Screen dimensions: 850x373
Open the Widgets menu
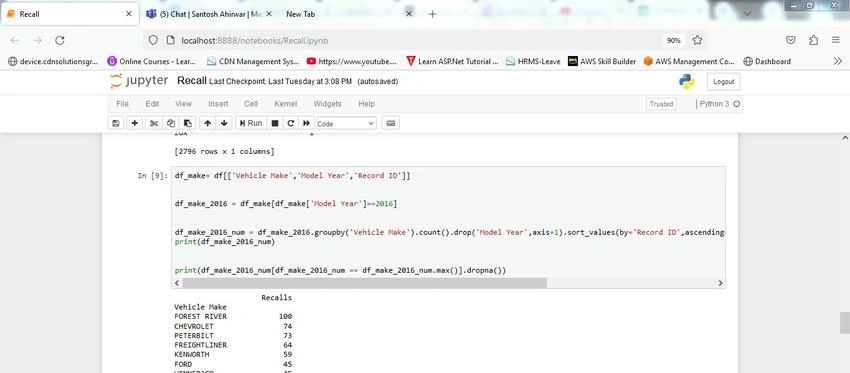pyautogui.click(x=327, y=104)
